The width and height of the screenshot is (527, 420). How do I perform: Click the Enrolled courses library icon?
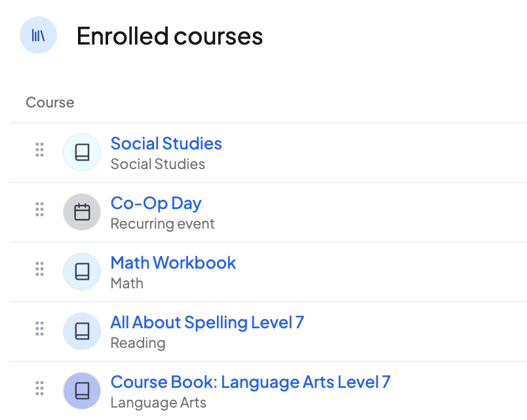[38, 35]
